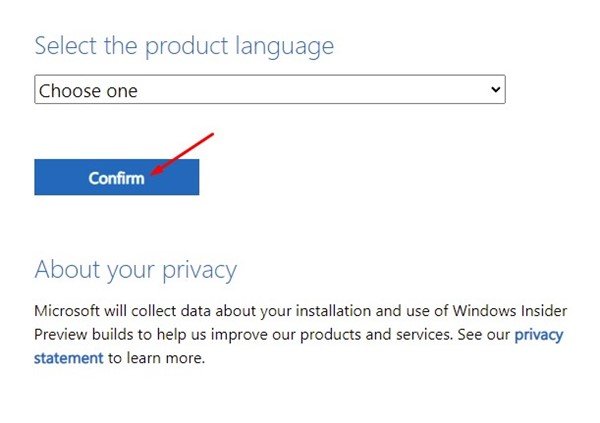Click the "Select the product language" heading
This screenshot has width=600, height=423.
coord(184,46)
